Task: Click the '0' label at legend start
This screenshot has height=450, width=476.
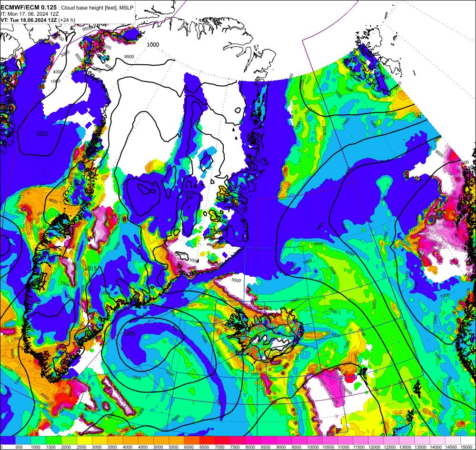Action: point(1,447)
